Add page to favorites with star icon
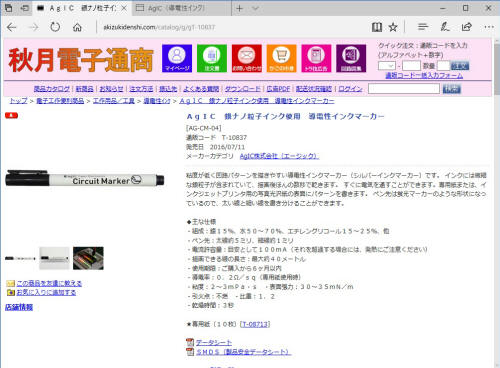This screenshot has height=368, width=500. (393, 27)
